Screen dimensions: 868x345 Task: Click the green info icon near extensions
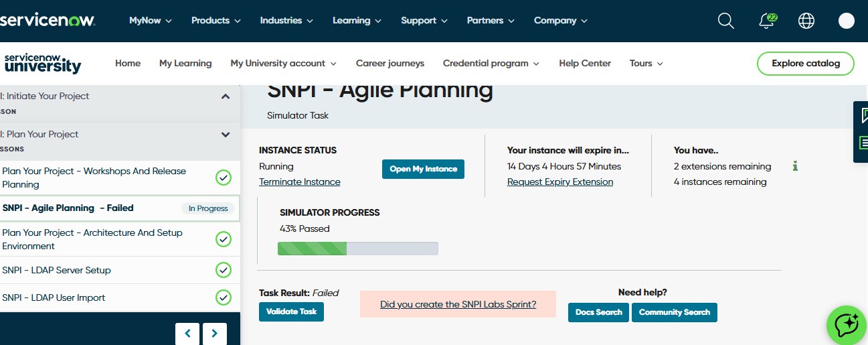point(795,166)
